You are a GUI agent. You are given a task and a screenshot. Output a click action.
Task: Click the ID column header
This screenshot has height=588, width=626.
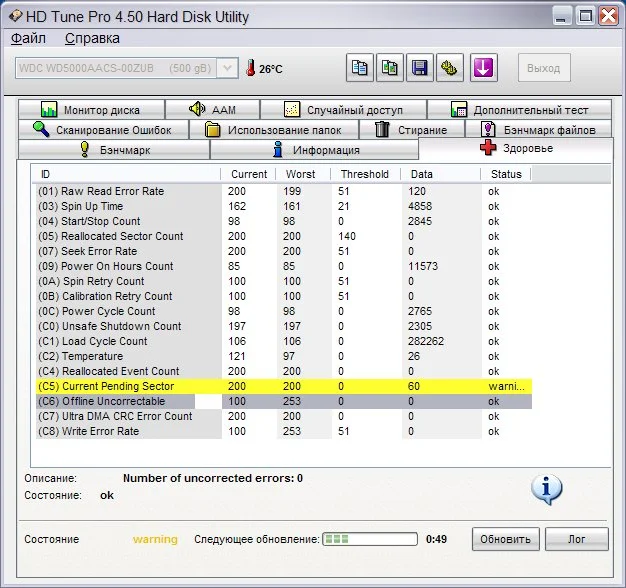(x=126, y=174)
